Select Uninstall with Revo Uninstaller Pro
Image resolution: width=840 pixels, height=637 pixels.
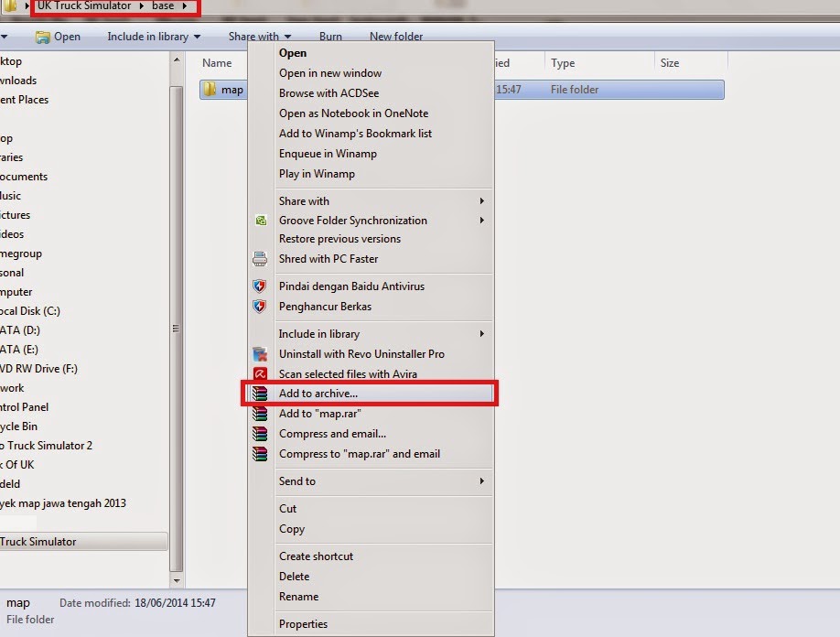(x=361, y=354)
